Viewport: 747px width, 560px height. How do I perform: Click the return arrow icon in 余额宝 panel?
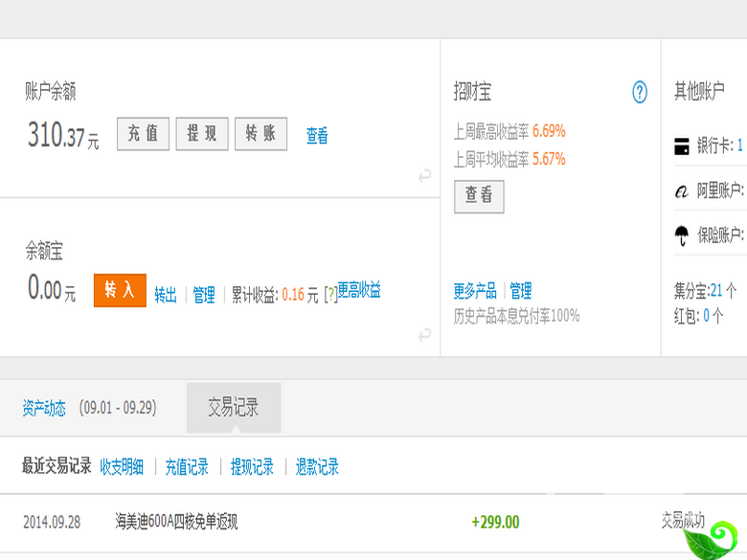click(x=424, y=335)
